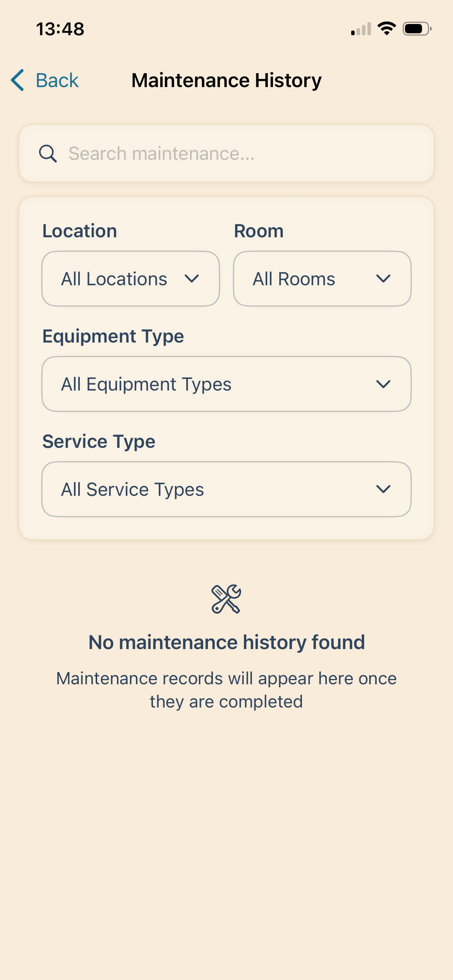Select the 'No maintenance history found' heading
This screenshot has height=980, width=453.
226,642
